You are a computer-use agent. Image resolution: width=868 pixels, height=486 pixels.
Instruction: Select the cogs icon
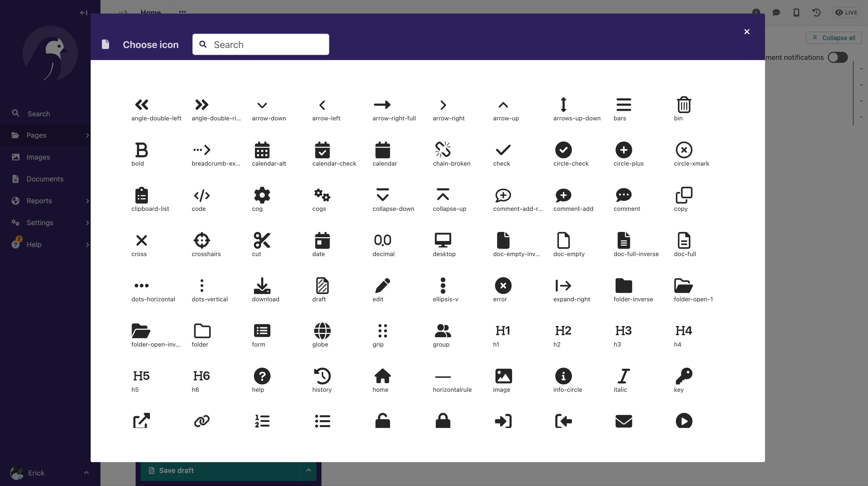coord(322,195)
